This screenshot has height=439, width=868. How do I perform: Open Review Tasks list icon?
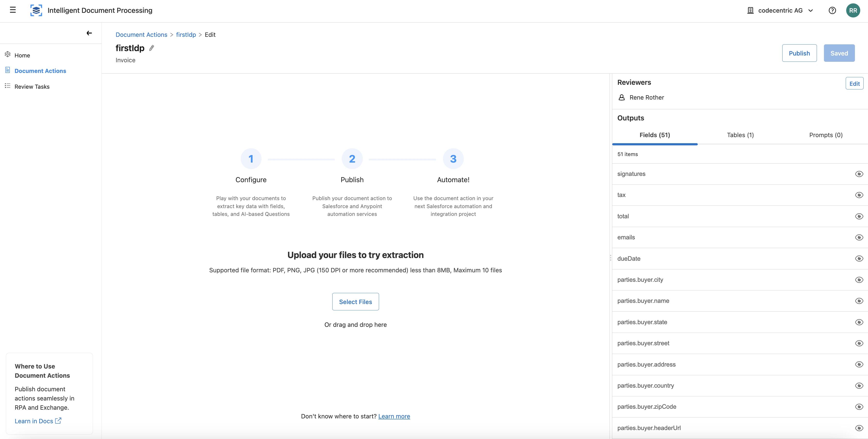(8, 86)
